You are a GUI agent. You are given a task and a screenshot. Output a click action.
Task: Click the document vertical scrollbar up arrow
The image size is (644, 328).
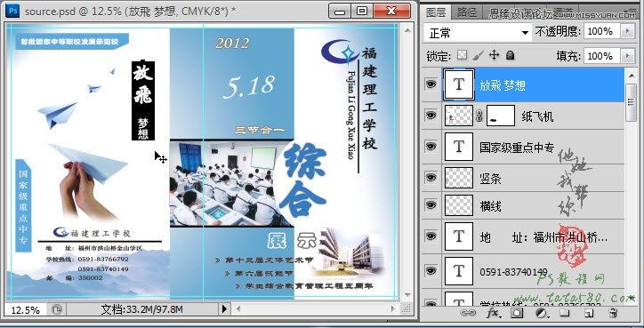pos(407,30)
